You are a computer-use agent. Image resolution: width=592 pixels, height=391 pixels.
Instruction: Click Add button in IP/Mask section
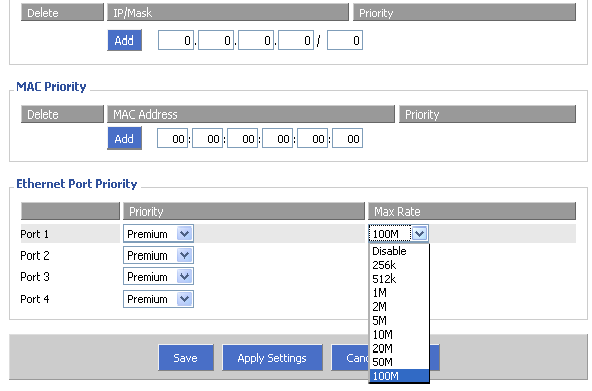click(x=124, y=40)
